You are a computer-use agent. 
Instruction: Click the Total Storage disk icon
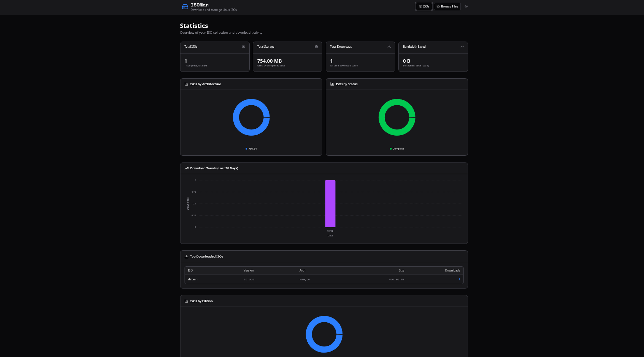point(316,47)
